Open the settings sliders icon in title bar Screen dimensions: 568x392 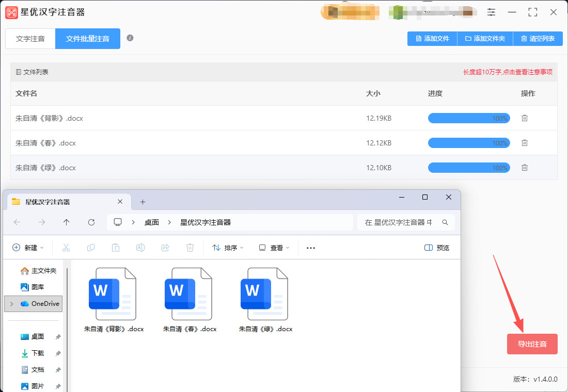click(491, 12)
